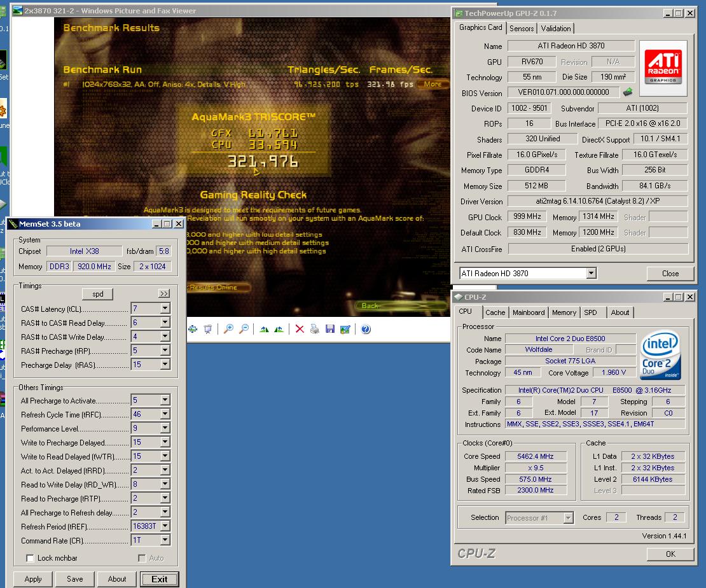Image resolution: width=706 pixels, height=588 pixels.
Task: Click the GPU Clock 999 MHz field
Action: [x=527, y=216]
